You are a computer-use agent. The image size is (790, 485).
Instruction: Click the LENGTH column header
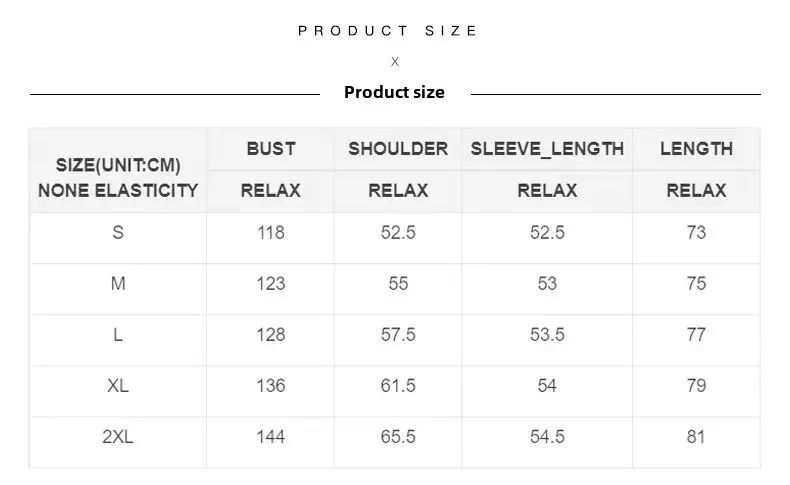pos(696,149)
